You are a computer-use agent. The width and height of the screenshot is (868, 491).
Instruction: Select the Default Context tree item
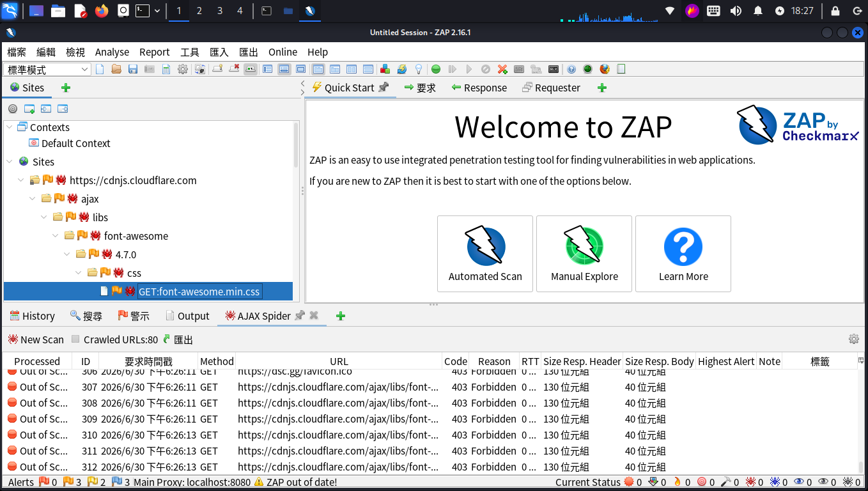click(69, 143)
